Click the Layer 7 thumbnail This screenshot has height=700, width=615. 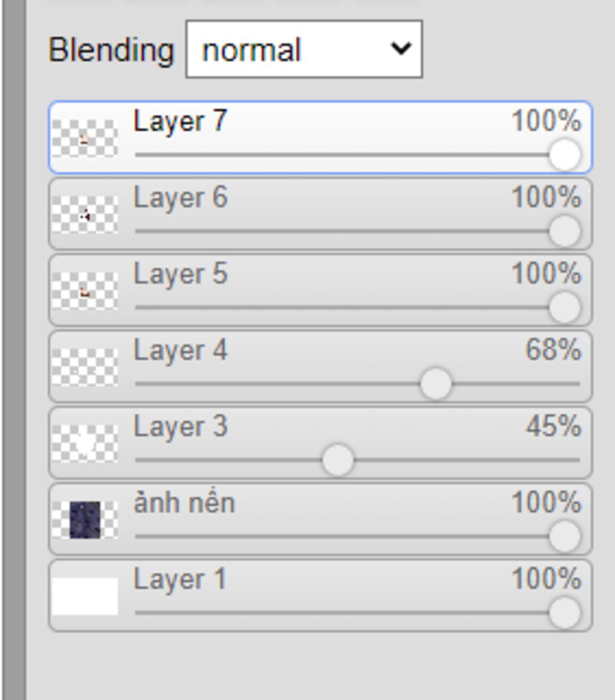(x=84, y=139)
